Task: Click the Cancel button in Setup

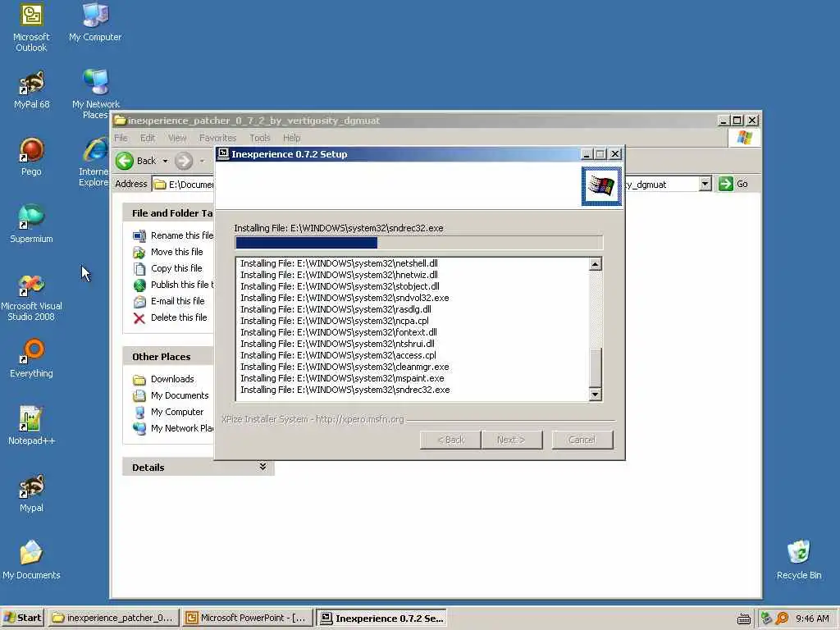Action: pyautogui.click(x=582, y=440)
